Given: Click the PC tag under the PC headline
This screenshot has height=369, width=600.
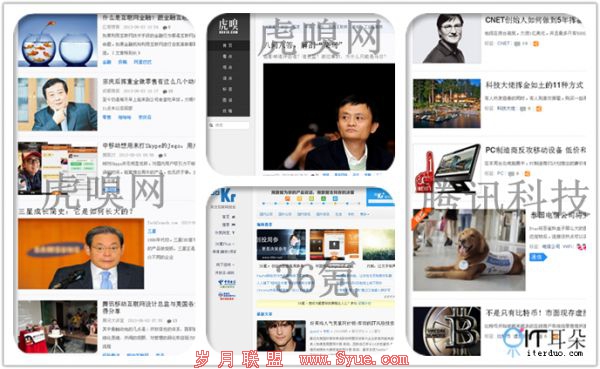Looking at the screenshot, I should [x=500, y=173].
